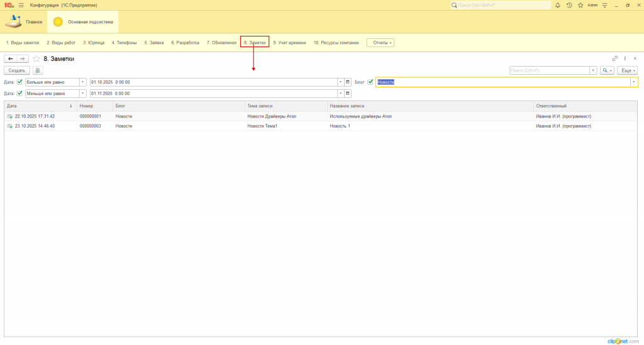Select cell Используемые драйверы Атол
644x345 pixels.
[x=430, y=116]
